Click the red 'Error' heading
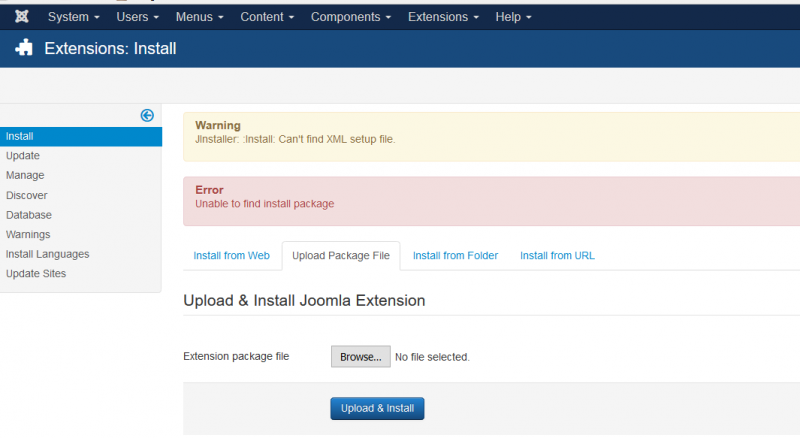 pyautogui.click(x=209, y=190)
